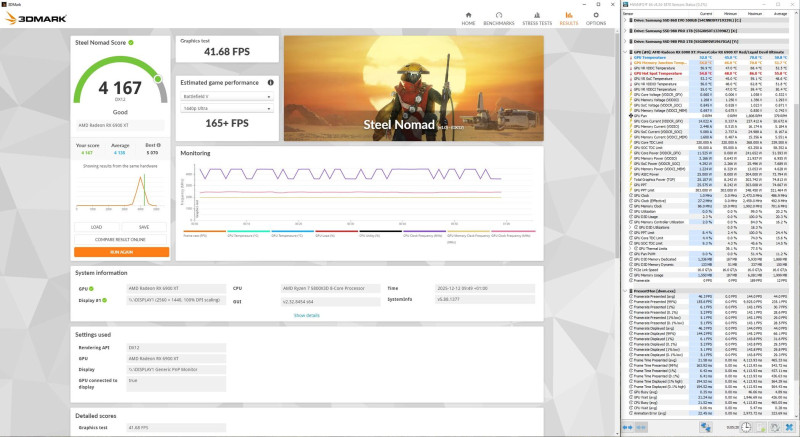Collapse the PresentMon sensor group
Screen dimensions: 800x437
pos(626,291)
